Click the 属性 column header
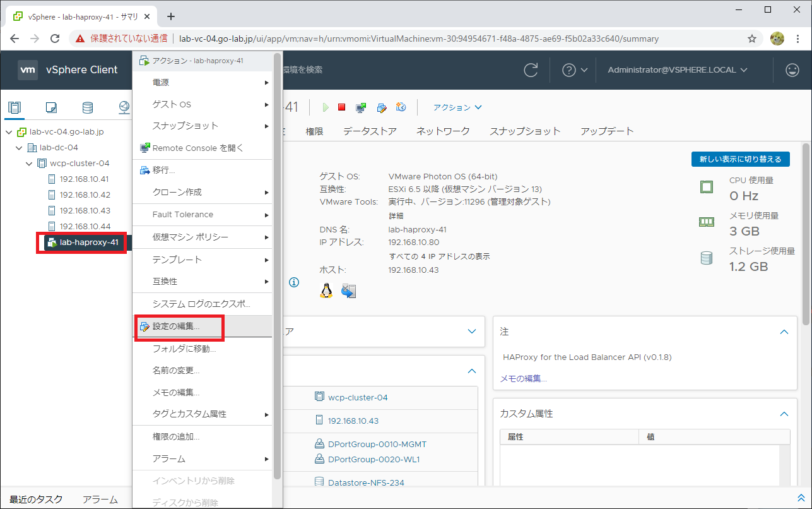 coord(569,437)
